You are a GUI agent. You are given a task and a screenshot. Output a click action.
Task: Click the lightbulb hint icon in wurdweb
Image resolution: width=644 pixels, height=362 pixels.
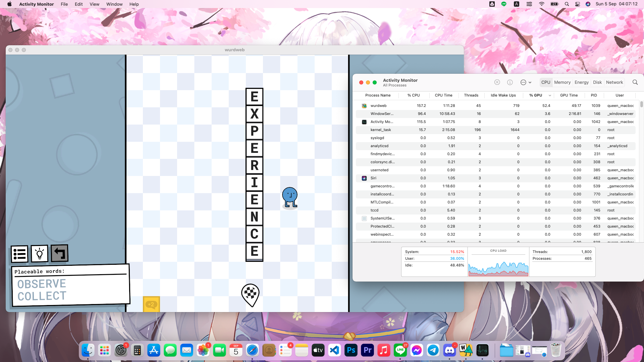coord(40,254)
